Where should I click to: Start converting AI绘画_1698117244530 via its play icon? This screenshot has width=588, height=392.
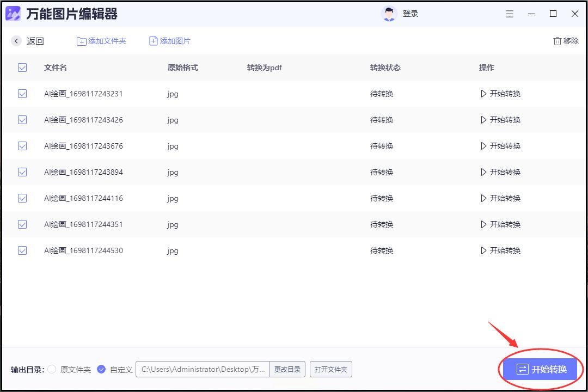[x=483, y=250]
